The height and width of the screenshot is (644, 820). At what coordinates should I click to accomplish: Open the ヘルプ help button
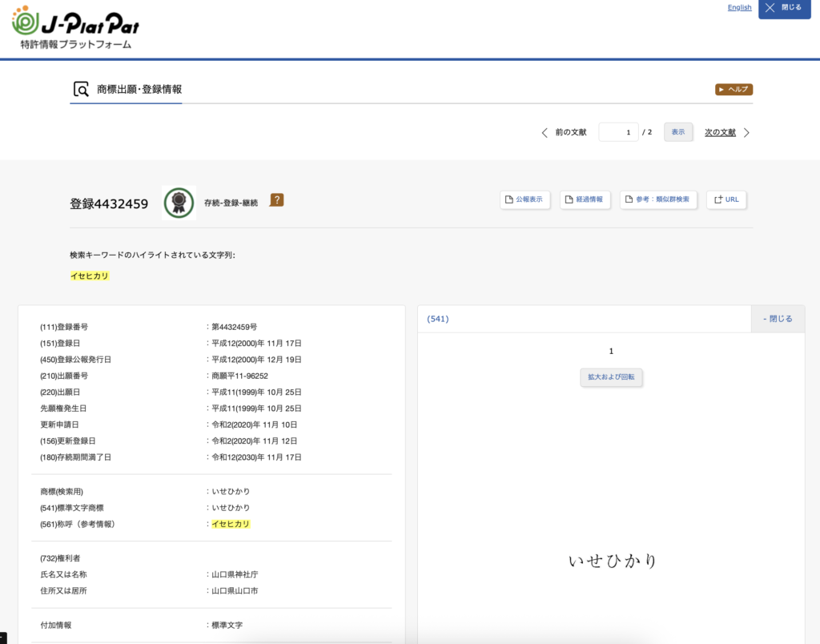pos(734,90)
